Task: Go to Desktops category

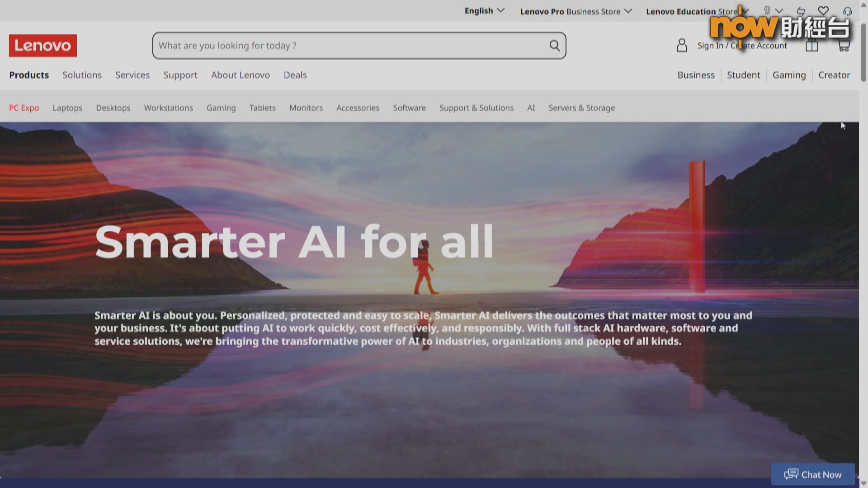Action: click(113, 108)
